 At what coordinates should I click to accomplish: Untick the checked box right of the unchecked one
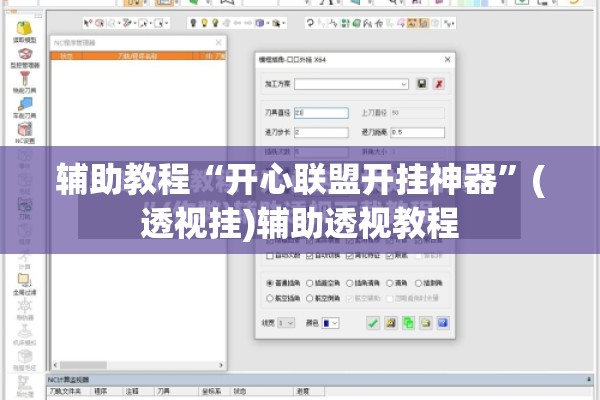[310, 256]
